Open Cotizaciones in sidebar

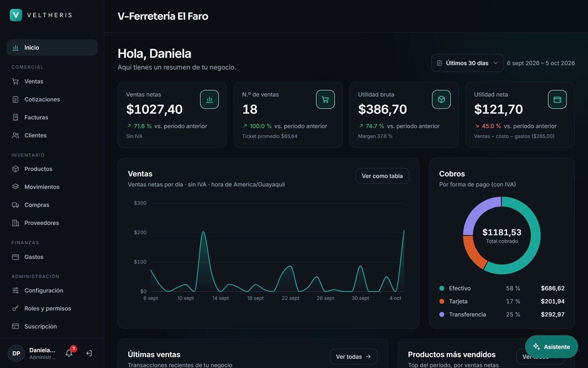click(52, 100)
